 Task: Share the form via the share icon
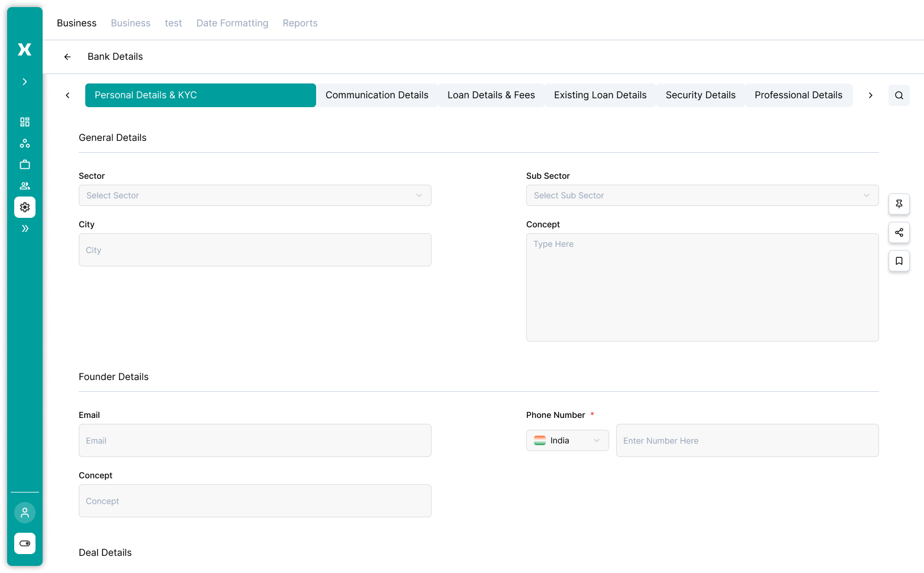899,232
